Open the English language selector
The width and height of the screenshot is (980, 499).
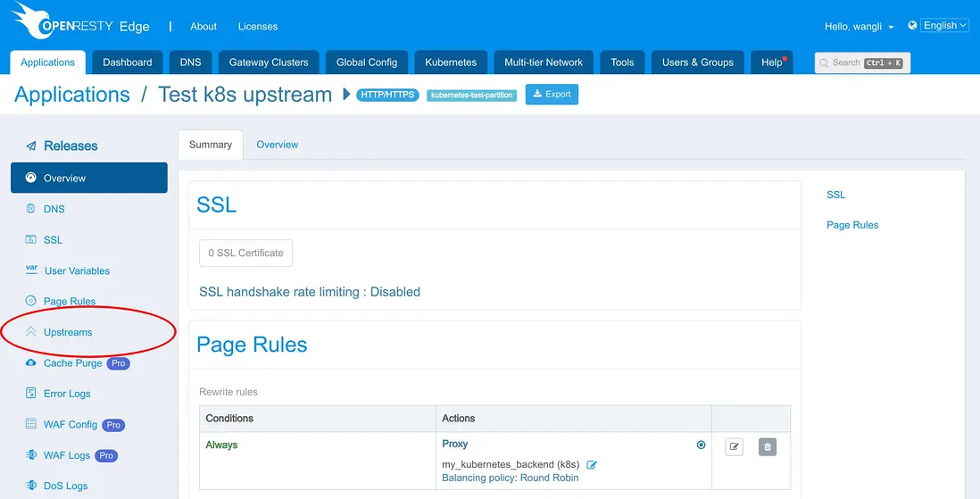945,25
